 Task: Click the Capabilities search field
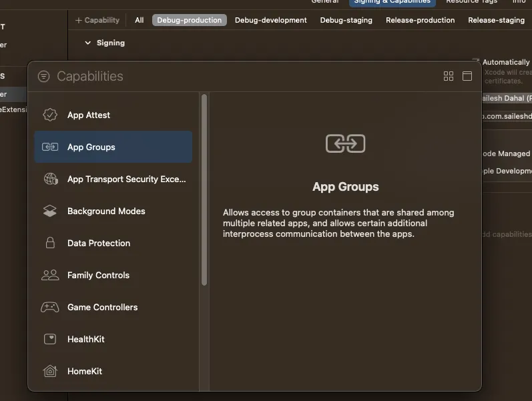247,76
